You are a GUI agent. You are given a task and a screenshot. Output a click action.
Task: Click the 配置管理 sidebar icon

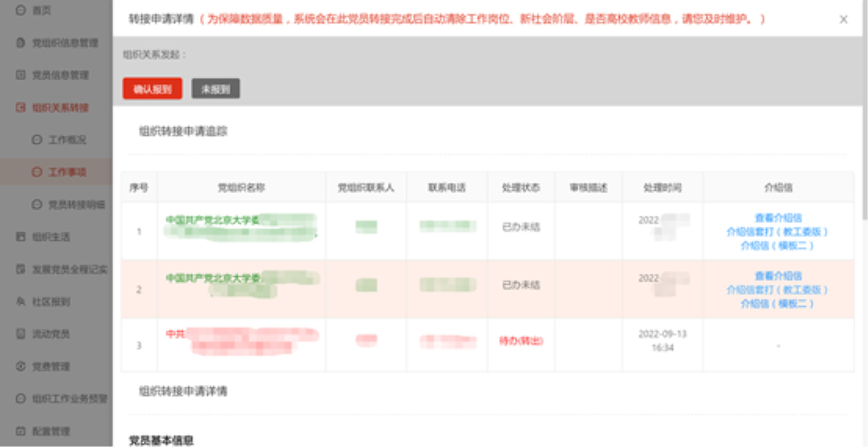pos(20,431)
